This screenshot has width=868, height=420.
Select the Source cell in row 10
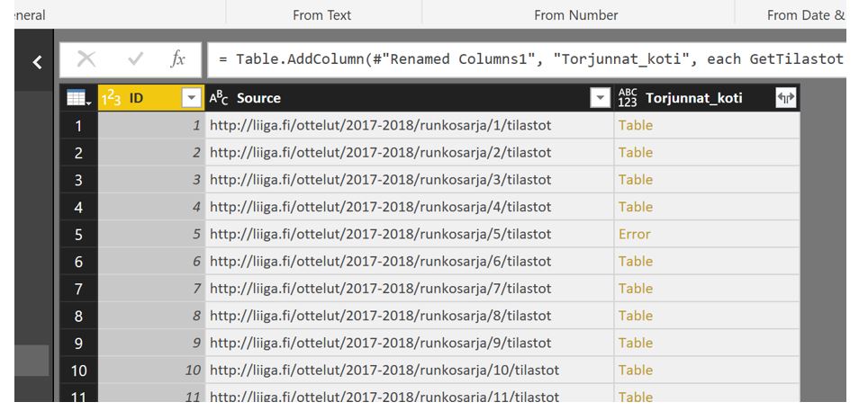[384, 370]
